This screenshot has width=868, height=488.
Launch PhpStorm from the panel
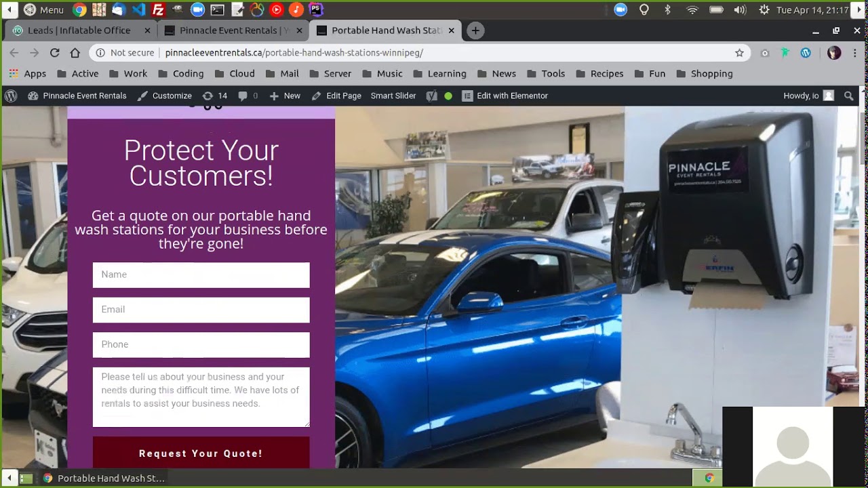(316, 9)
